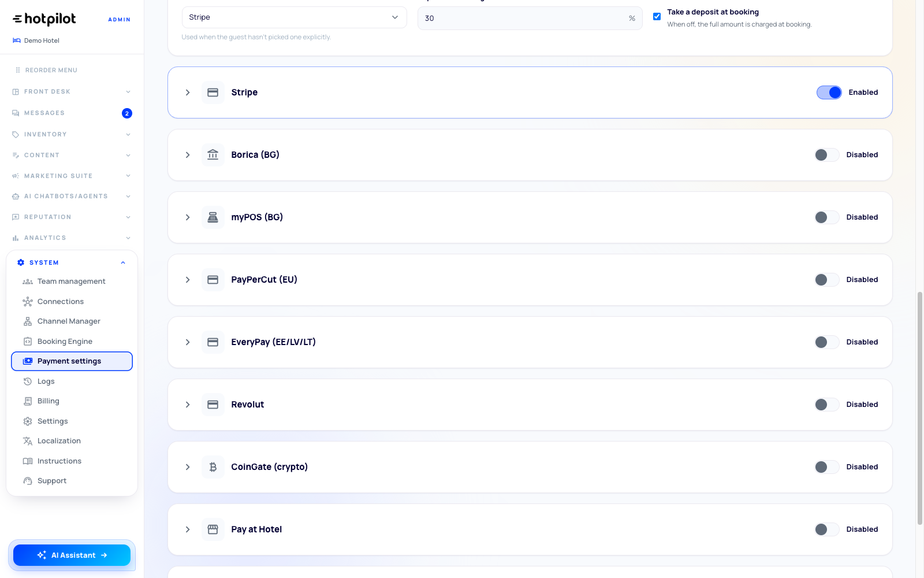Click Reorder Menu
This screenshot has width=924, height=578.
46,71
